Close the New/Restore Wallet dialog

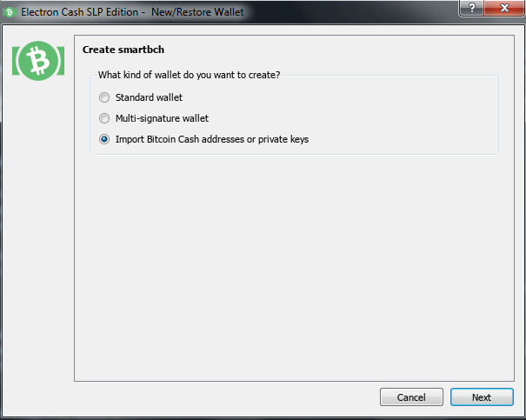(504, 8)
